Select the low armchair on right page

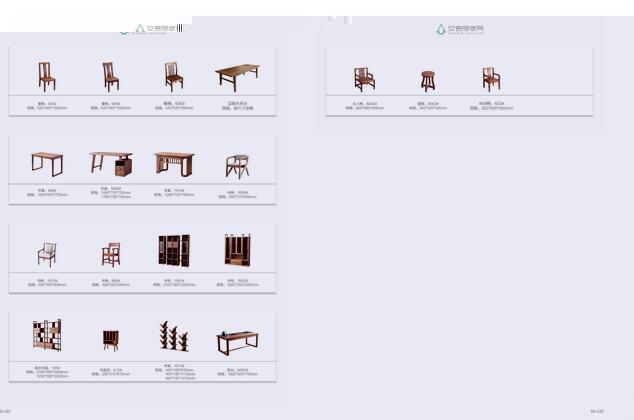point(364,79)
